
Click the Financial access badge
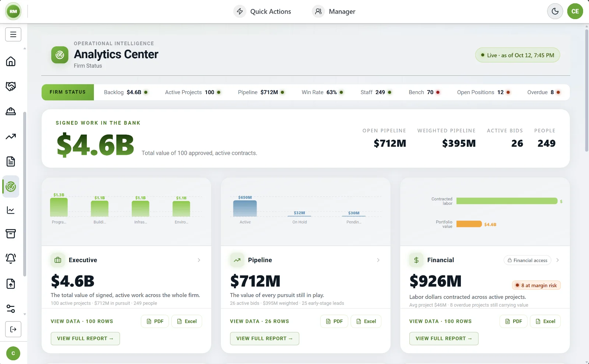pyautogui.click(x=528, y=260)
